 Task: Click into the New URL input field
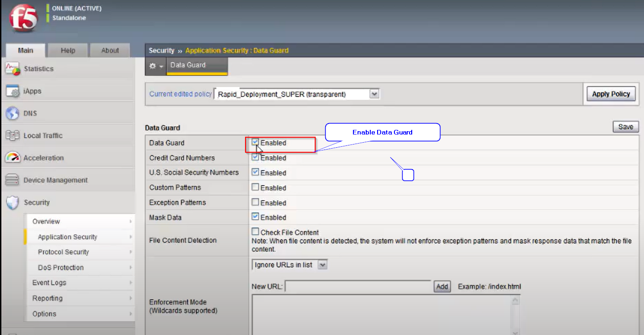(358, 287)
